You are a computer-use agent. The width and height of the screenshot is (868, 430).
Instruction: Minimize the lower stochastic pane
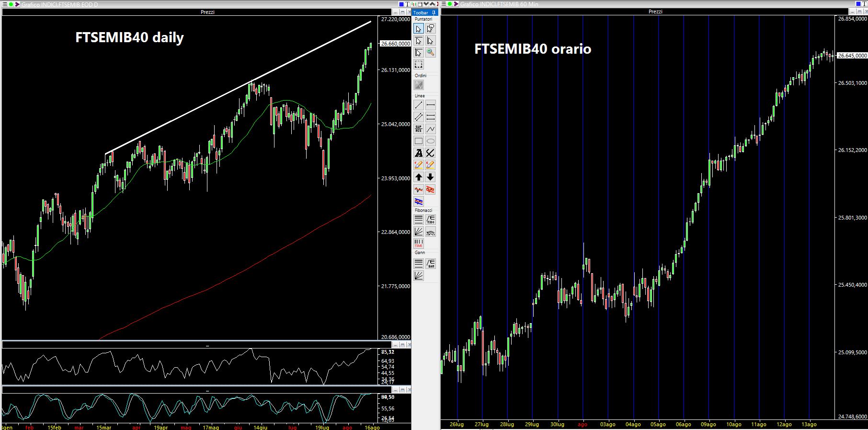click(396, 390)
